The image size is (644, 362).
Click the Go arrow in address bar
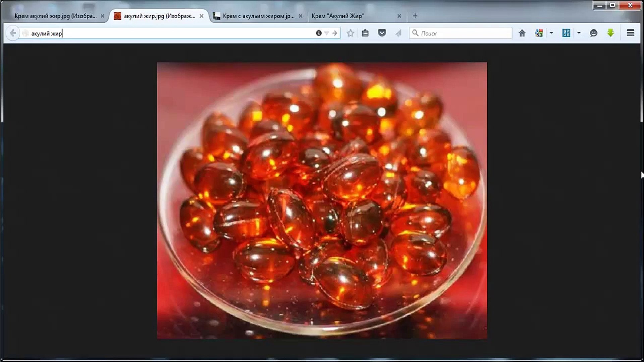click(335, 33)
